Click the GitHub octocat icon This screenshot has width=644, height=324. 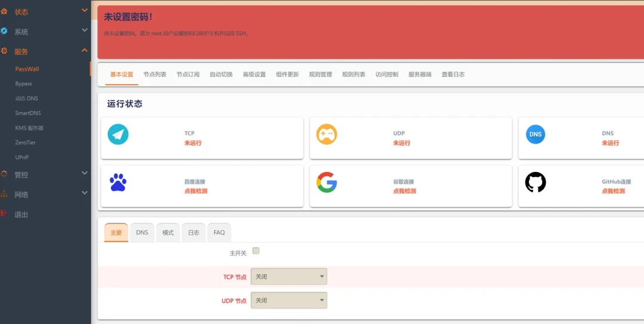535,183
